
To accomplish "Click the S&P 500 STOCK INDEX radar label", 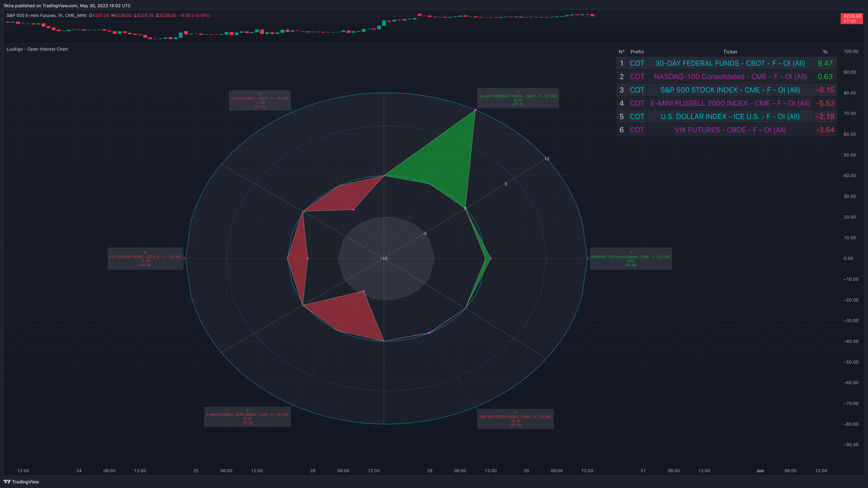I will pyautogui.click(x=515, y=419).
